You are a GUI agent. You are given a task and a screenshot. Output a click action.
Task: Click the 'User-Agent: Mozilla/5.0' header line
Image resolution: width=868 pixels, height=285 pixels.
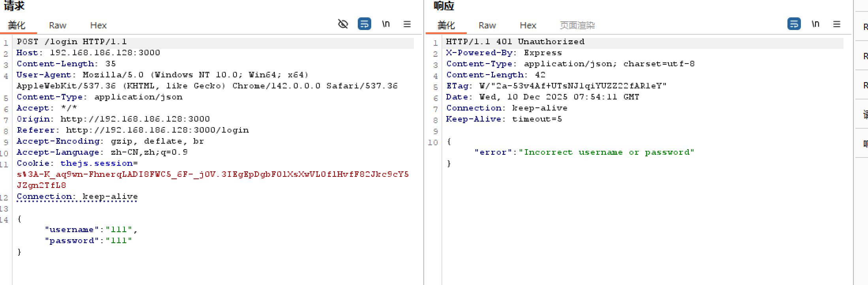point(163,75)
